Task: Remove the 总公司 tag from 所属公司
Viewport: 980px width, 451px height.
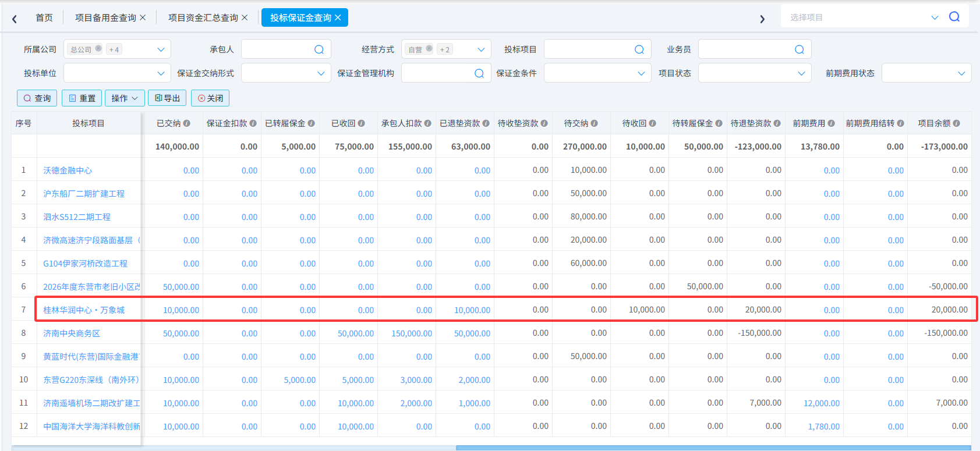Action: coord(98,49)
